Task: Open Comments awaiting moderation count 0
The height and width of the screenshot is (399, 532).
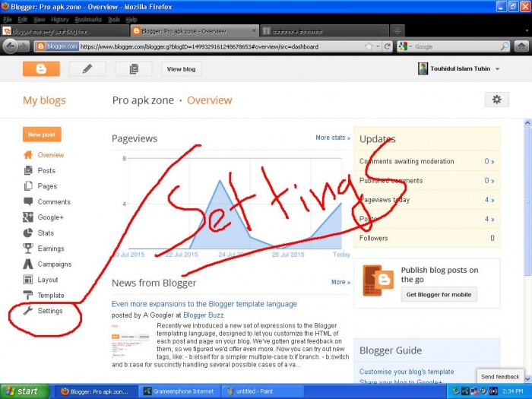Action: click(489, 161)
